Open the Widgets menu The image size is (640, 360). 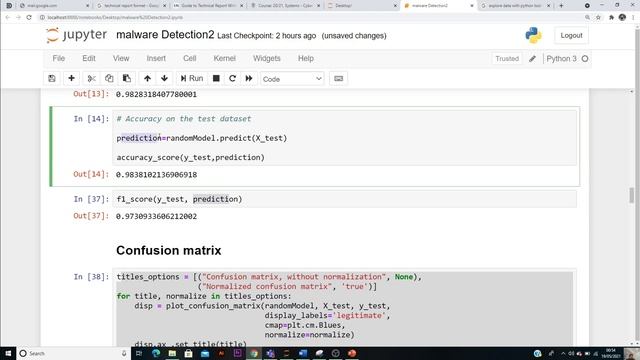[x=267, y=58]
